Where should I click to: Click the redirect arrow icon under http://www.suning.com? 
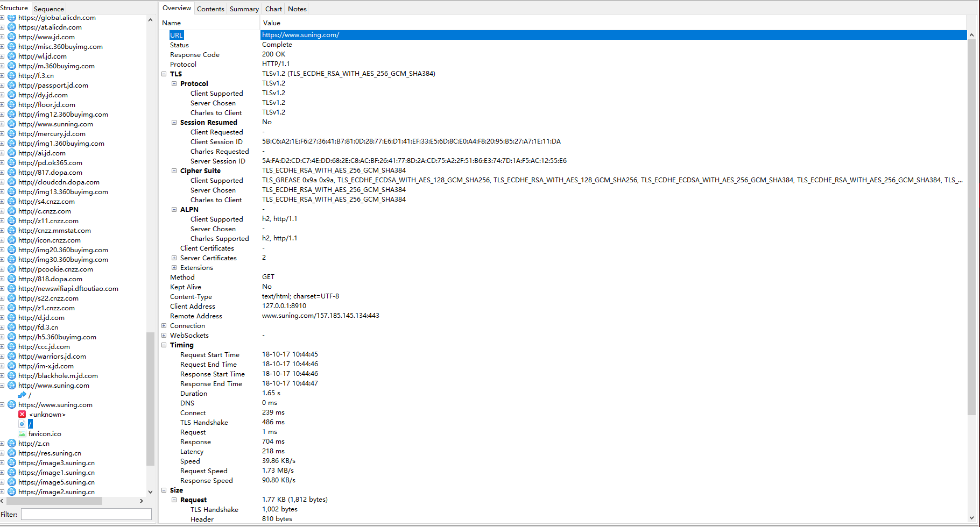click(x=22, y=395)
